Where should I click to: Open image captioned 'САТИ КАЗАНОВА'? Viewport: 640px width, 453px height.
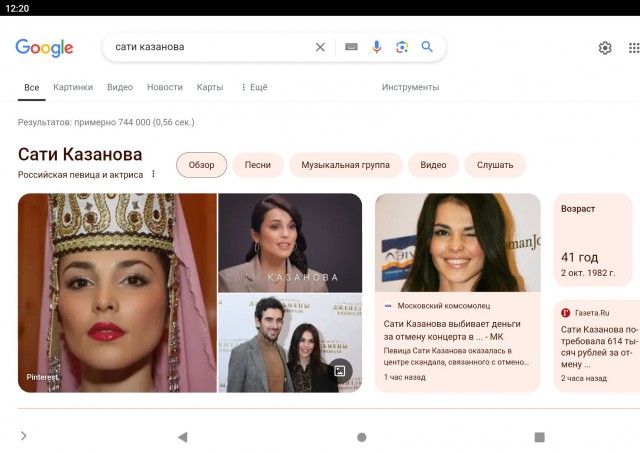(x=290, y=243)
